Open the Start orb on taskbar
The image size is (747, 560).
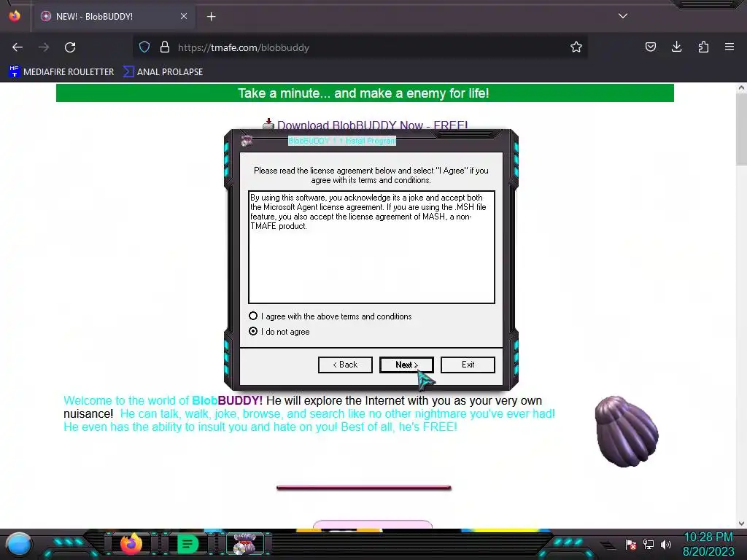coord(20,544)
